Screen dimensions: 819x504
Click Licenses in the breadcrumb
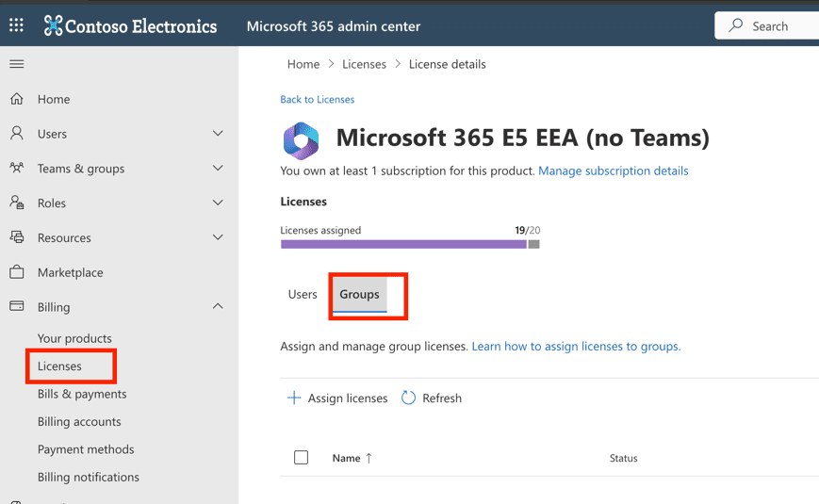[364, 64]
